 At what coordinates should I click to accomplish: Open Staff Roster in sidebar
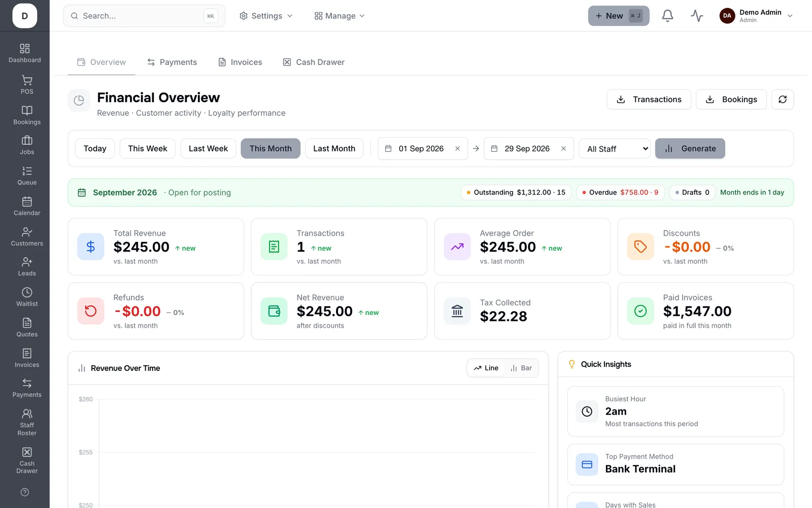27,423
